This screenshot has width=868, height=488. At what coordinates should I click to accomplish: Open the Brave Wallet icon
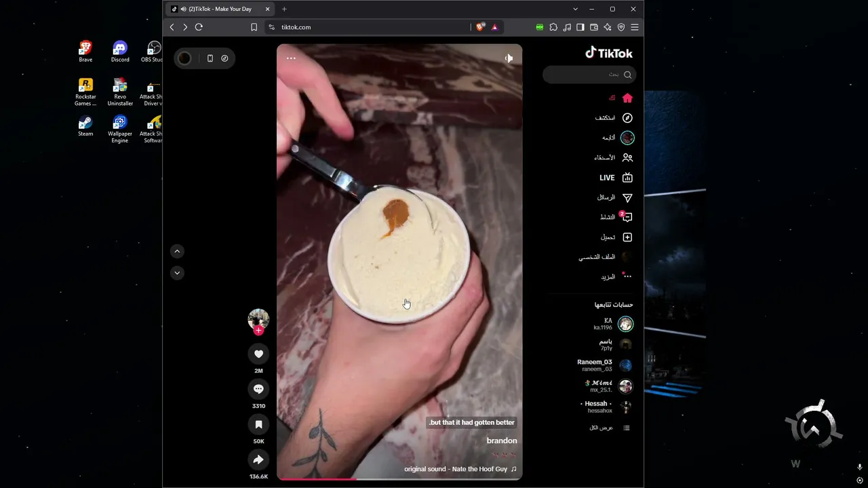tap(594, 27)
